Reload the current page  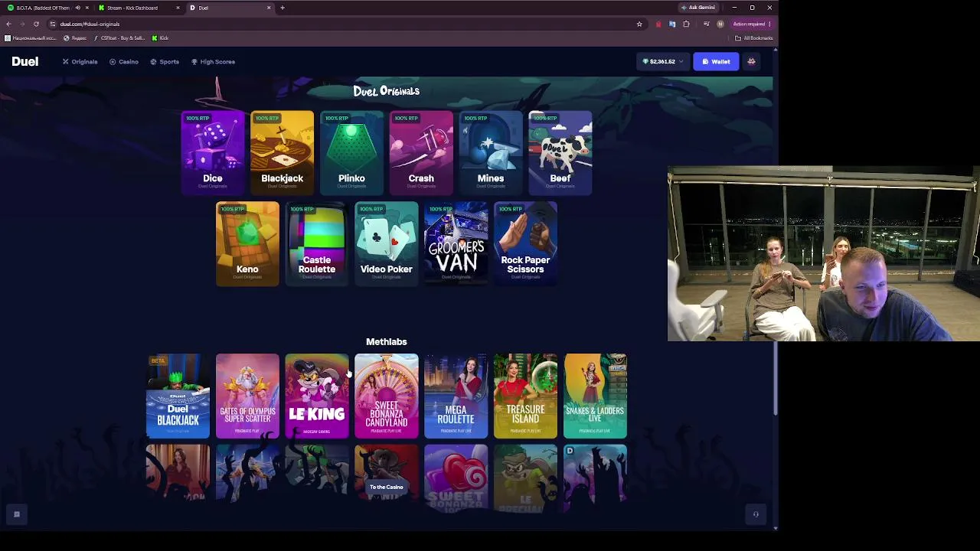(x=36, y=24)
